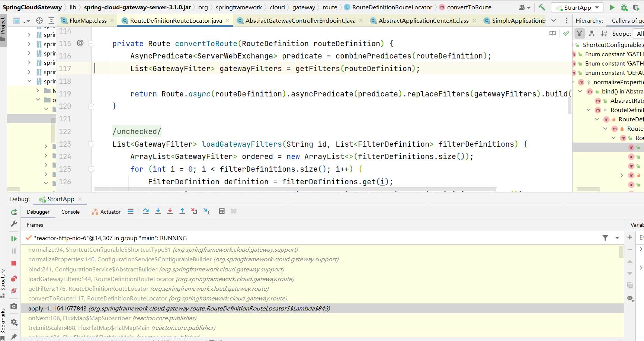Open the user account dropdown in toolbar

525,7
